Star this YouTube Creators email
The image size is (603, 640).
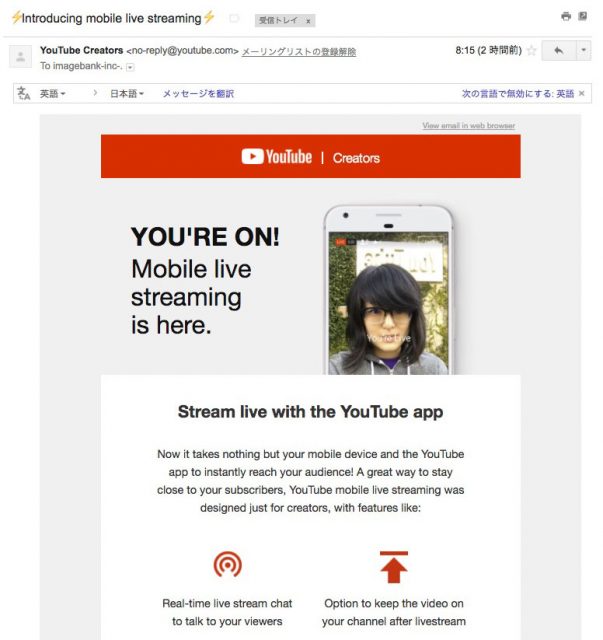click(x=531, y=50)
